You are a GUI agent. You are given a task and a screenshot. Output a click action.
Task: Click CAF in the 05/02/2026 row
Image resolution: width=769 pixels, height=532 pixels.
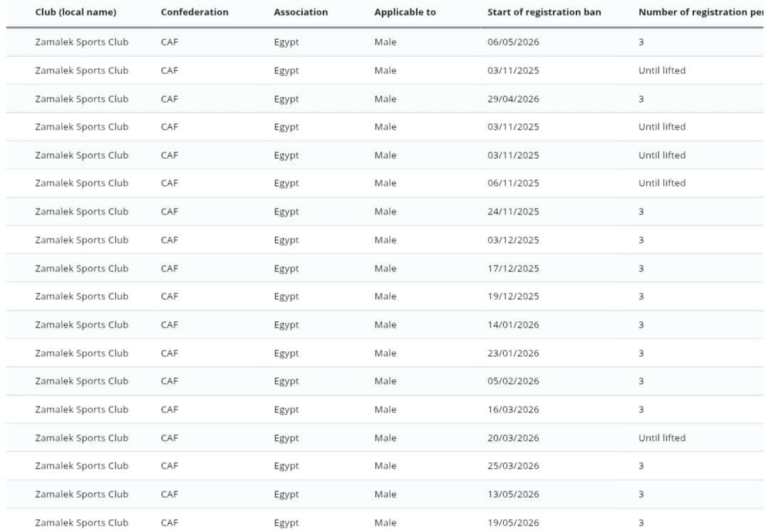pos(169,381)
